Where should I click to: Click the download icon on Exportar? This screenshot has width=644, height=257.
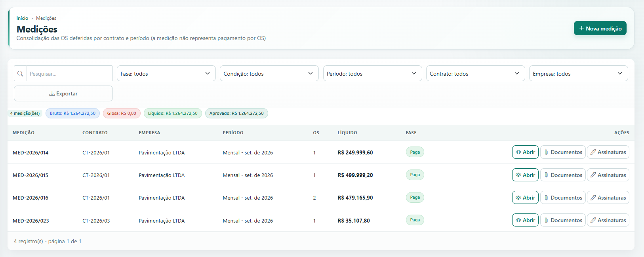[x=52, y=93]
